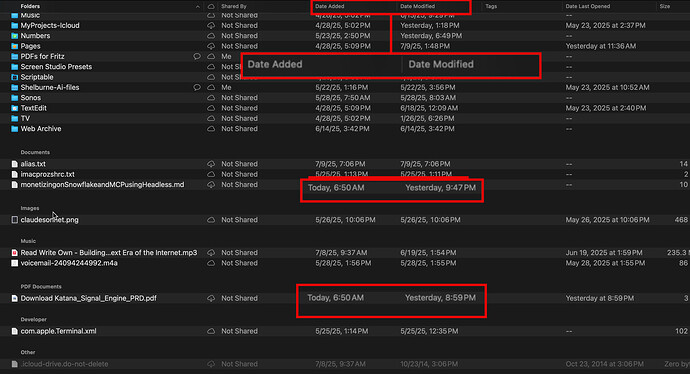Click 'Yesterday at 11:36 AM' last opened for Pages
This screenshot has height=374, width=690.
[x=601, y=46]
